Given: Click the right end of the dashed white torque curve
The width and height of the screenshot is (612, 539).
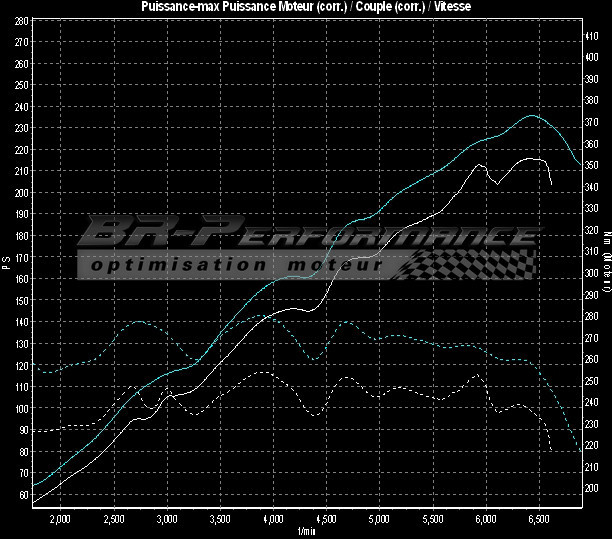Looking at the screenshot, I should tap(552, 451).
